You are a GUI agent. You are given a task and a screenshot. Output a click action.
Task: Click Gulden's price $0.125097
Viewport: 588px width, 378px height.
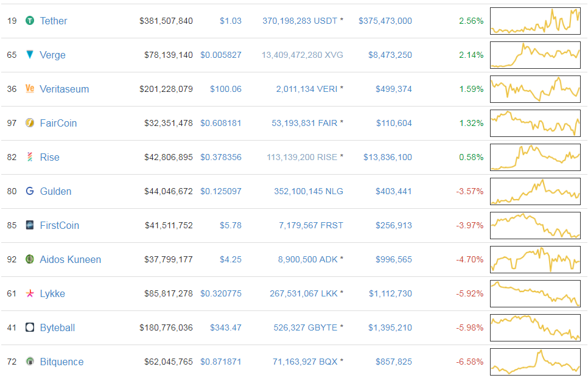click(x=220, y=192)
